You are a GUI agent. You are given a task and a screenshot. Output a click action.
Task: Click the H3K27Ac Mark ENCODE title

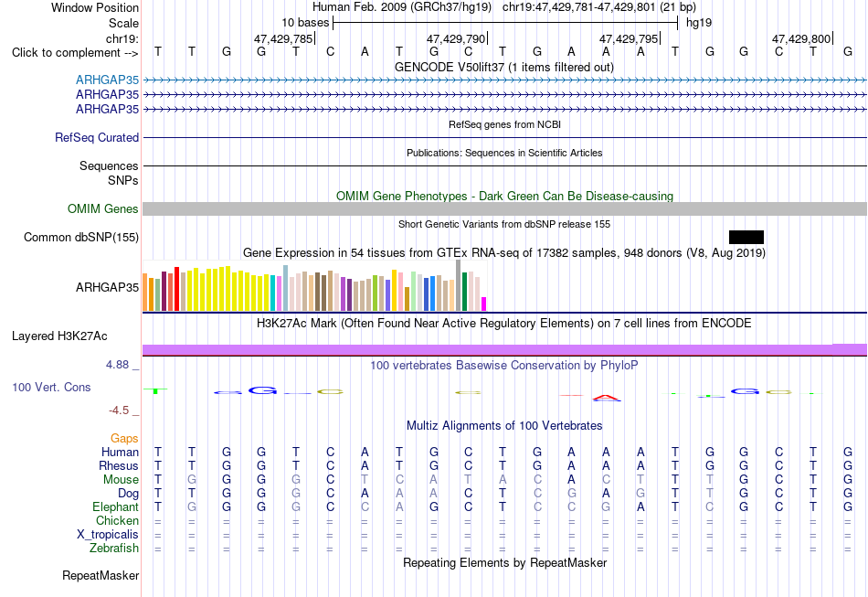pos(504,324)
